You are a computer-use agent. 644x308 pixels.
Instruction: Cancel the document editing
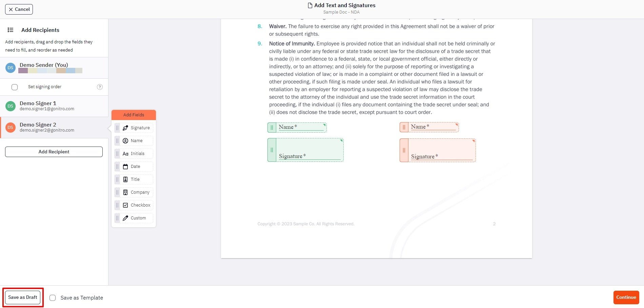point(19,9)
